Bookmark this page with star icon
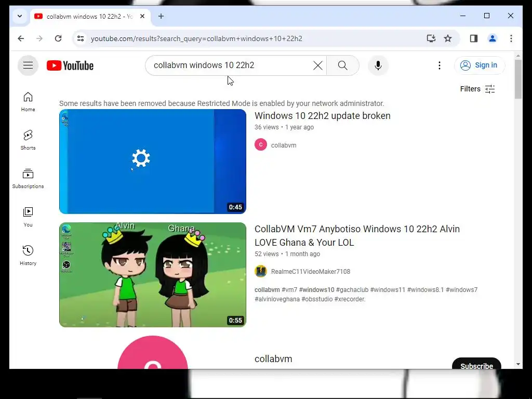 click(x=448, y=38)
